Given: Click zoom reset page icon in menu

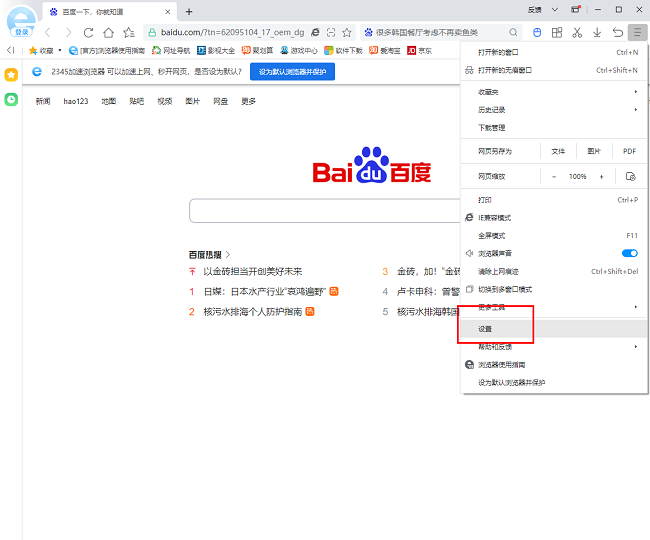Looking at the screenshot, I should pyautogui.click(x=631, y=177).
